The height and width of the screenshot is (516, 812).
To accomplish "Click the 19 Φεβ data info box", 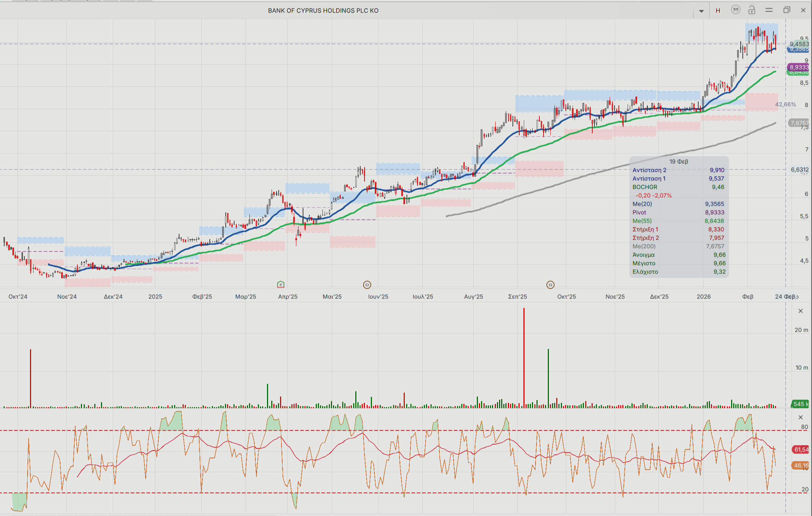I will click(678, 217).
